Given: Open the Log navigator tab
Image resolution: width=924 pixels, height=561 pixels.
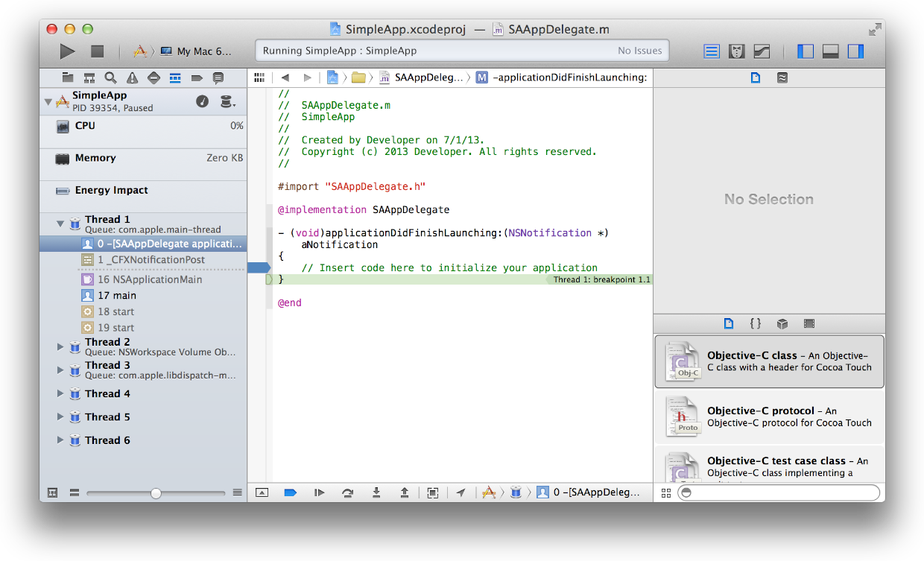Looking at the screenshot, I should [218, 77].
